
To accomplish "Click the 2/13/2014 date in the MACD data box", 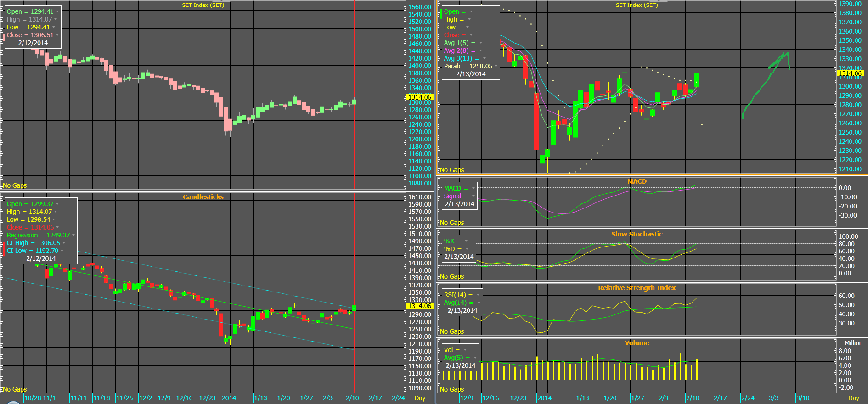I will tap(459, 204).
